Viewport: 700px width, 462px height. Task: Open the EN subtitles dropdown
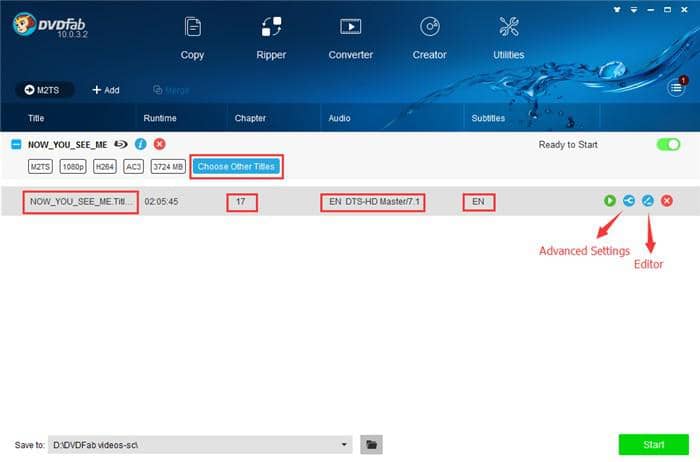coord(479,202)
